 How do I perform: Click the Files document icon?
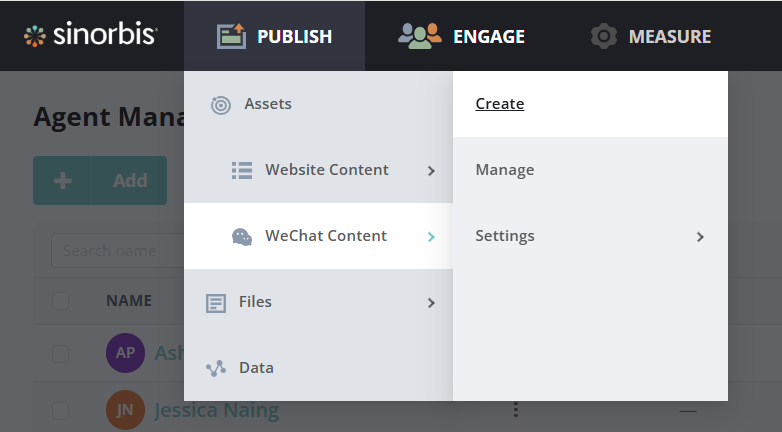[x=215, y=302]
